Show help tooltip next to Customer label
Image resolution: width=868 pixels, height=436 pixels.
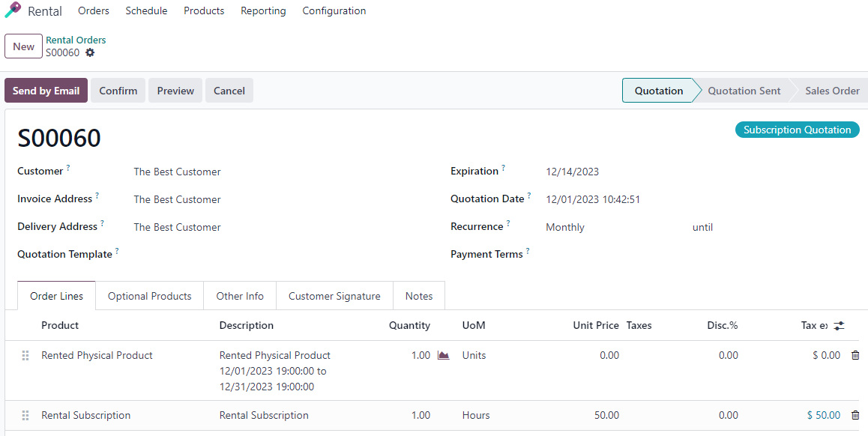tap(68, 167)
